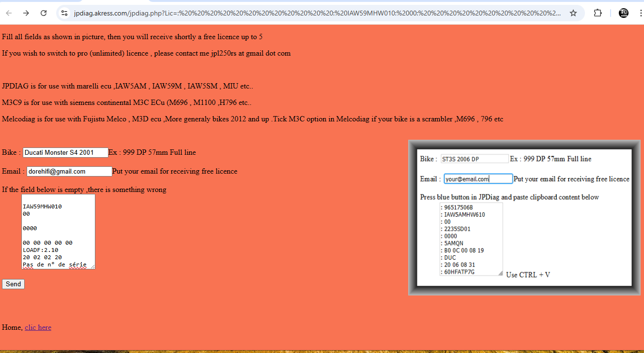Screen dimensions: 644x353
Task: Bookmark this page with the star icon
Action: click(573, 13)
